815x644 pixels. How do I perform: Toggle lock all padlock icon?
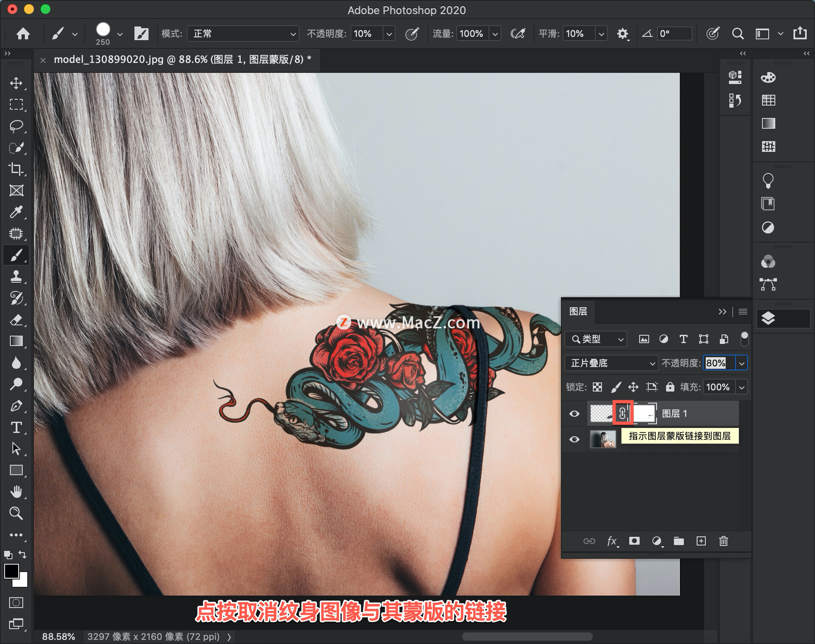coord(670,387)
